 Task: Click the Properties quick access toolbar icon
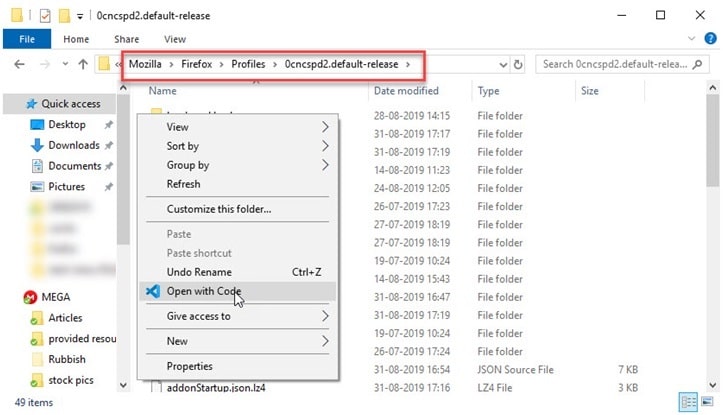click(x=45, y=16)
